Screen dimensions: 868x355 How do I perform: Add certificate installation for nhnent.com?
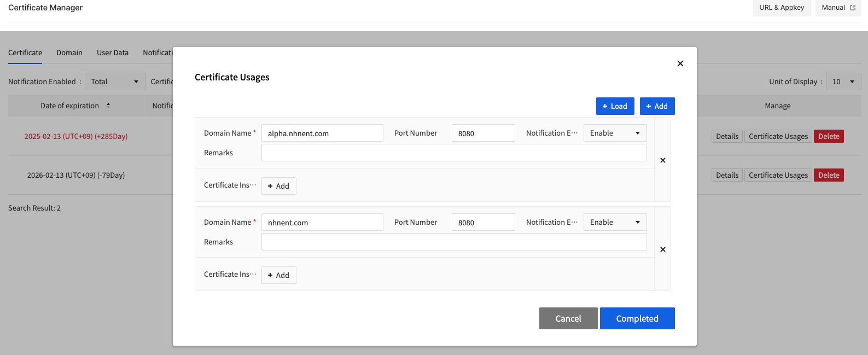(x=278, y=275)
